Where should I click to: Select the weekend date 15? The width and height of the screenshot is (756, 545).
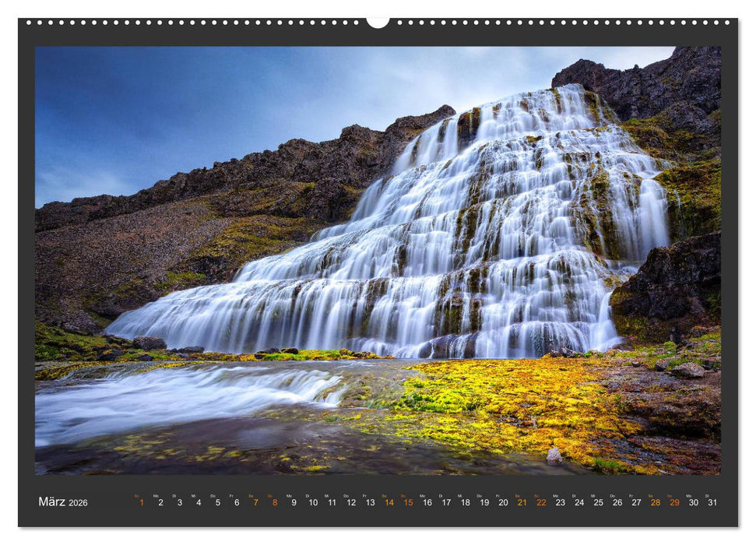409,505
